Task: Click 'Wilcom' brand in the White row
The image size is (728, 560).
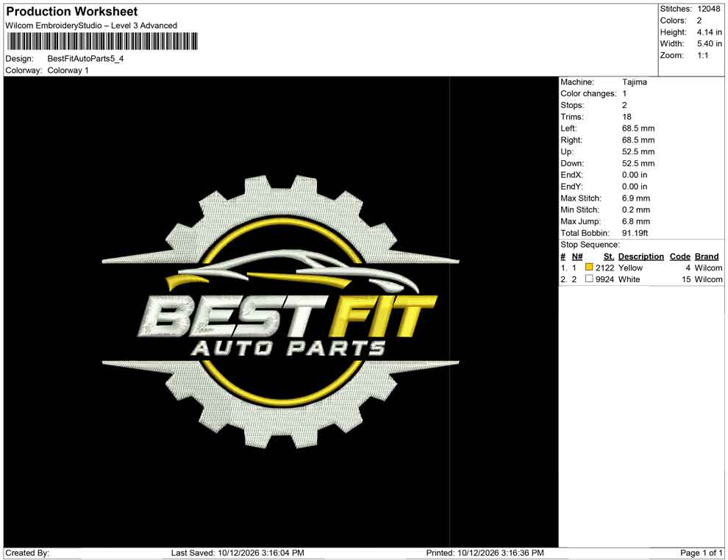Action: [708, 279]
